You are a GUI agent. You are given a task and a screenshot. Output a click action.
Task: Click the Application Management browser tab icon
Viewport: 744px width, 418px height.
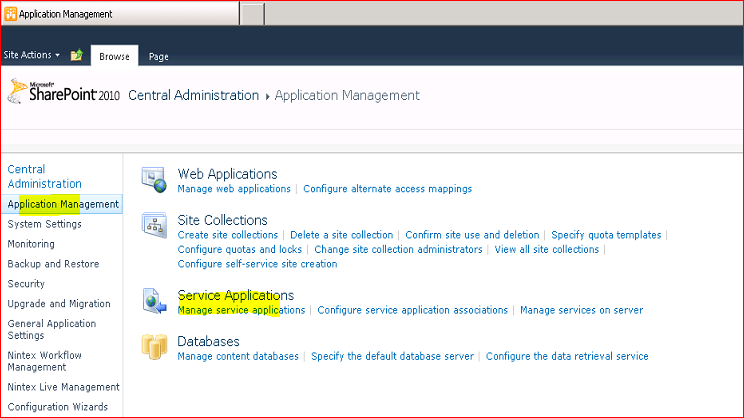pos(10,14)
